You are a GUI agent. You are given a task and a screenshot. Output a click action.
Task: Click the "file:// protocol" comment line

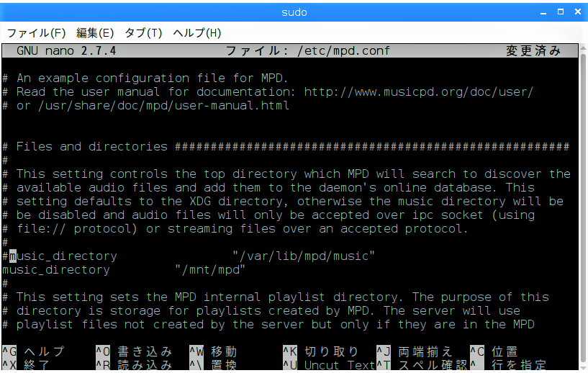pos(235,228)
